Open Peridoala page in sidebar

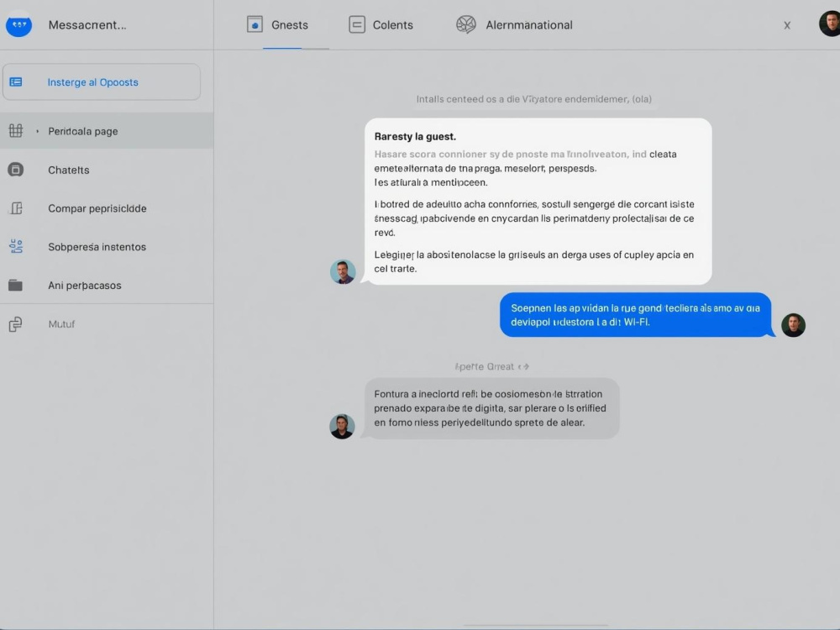pos(107,131)
